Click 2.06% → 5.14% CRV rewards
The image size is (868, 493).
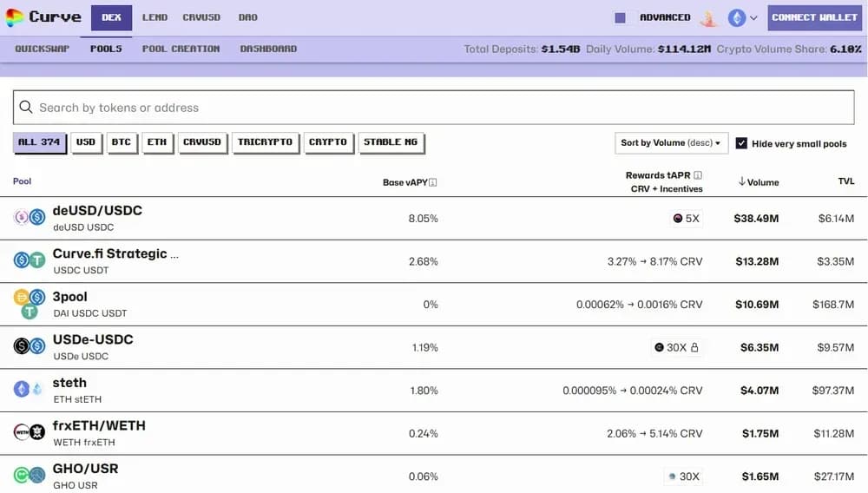coord(654,433)
